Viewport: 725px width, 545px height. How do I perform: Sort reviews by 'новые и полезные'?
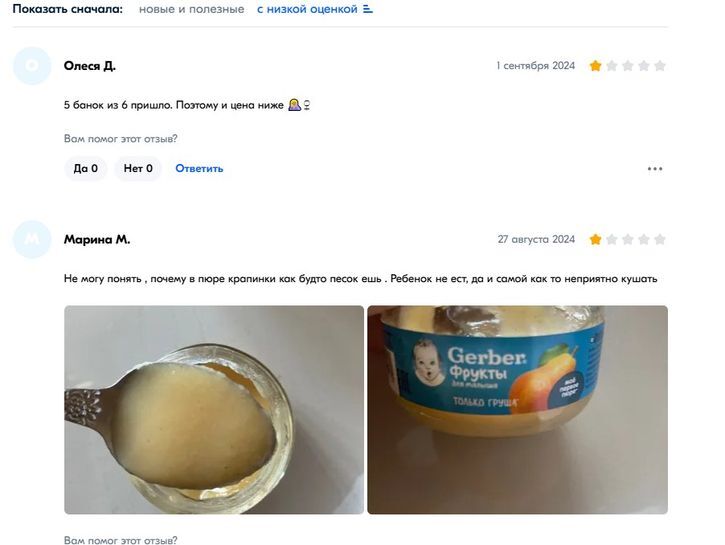coord(191,9)
